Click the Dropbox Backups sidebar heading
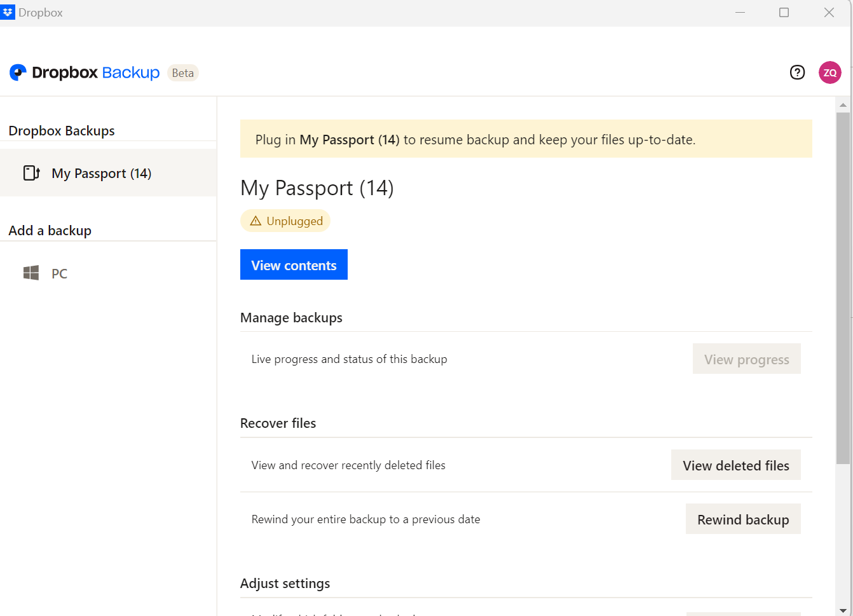853x616 pixels. click(62, 131)
